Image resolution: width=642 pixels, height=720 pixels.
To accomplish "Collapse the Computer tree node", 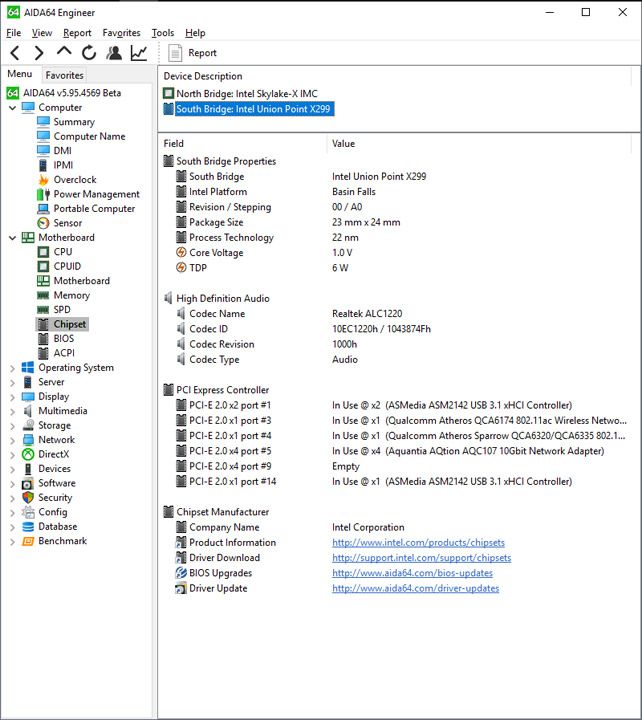I will click(12, 108).
